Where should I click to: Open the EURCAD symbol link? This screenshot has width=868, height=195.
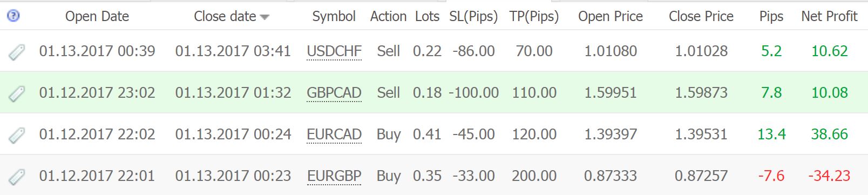334,135
